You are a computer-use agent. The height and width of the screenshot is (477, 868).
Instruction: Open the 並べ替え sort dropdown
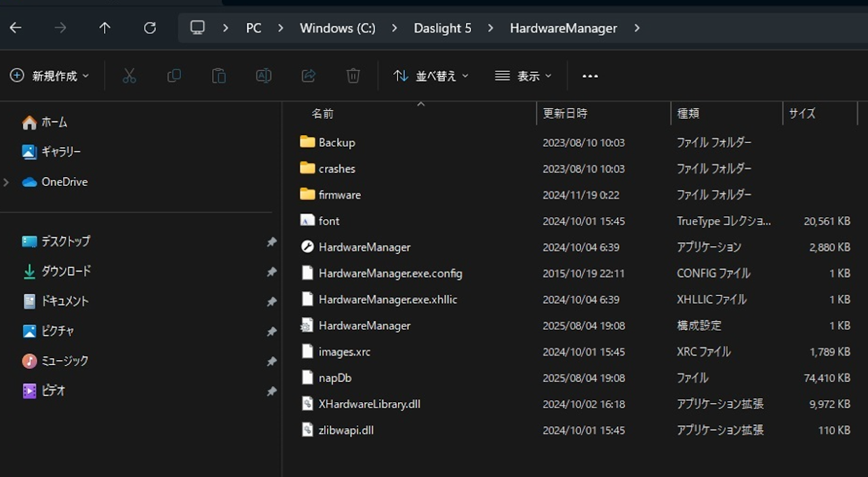tap(431, 76)
